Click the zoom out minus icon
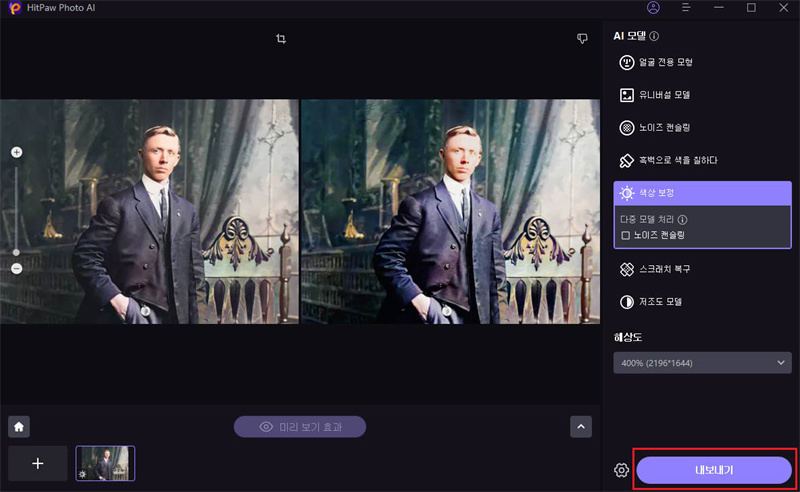Image resolution: width=800 pixels, height=492 pixels. coord(16,269)
